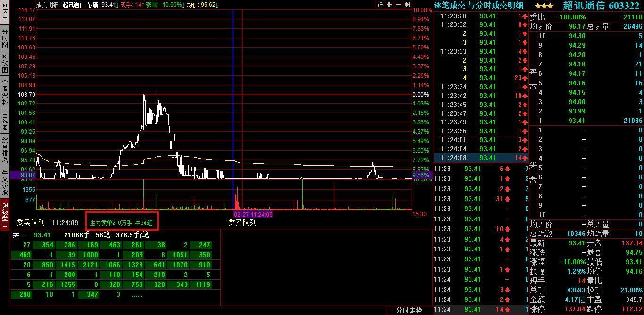The height and width of the screenshot is (315, 644).
Task: Click the 2121 order cell in sell queue
Action: pyautogui.click(x=90, y=265)
